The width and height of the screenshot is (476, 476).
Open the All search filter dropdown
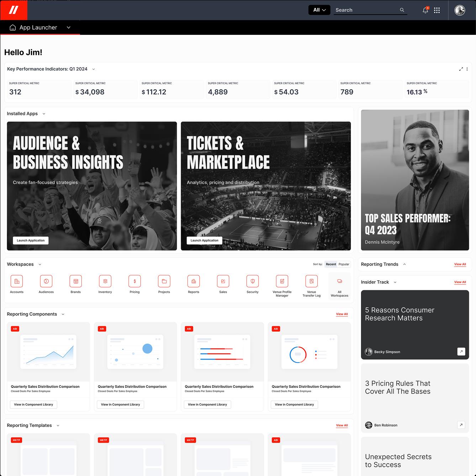[319, 10]
